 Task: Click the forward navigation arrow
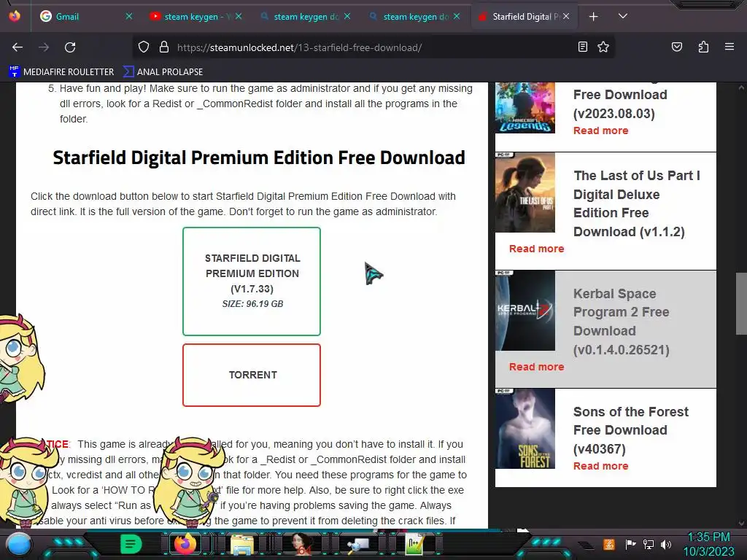click(x=44, y=47)
